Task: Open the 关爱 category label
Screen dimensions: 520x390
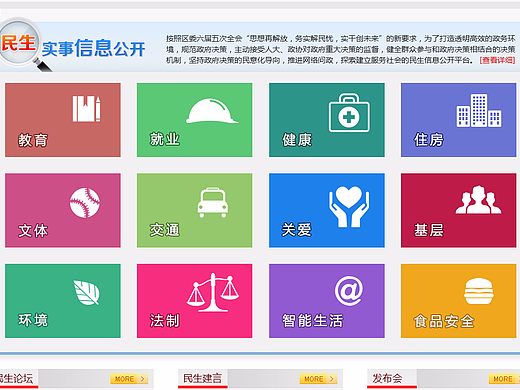Action: [x=297, y=230]
